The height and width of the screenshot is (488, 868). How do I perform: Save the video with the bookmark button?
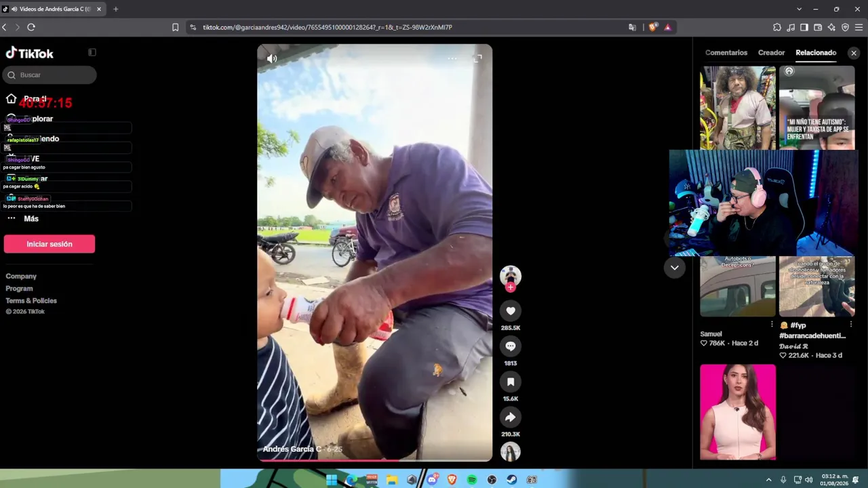coord(511,382)
